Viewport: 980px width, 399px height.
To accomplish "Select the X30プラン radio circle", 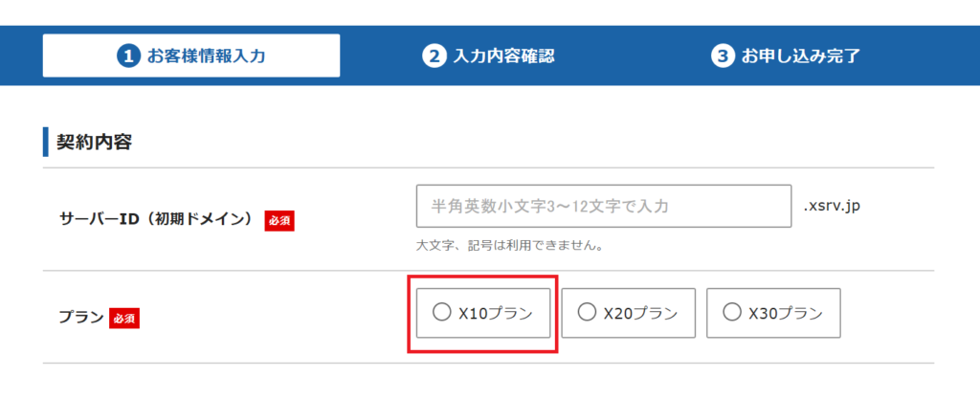I will pyautogui.click(x=731, y=312).
